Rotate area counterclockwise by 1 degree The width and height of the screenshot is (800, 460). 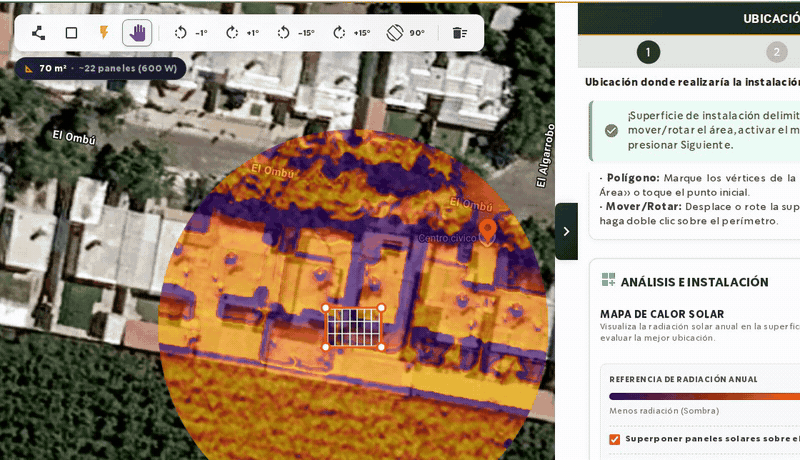tap(191, 33)
